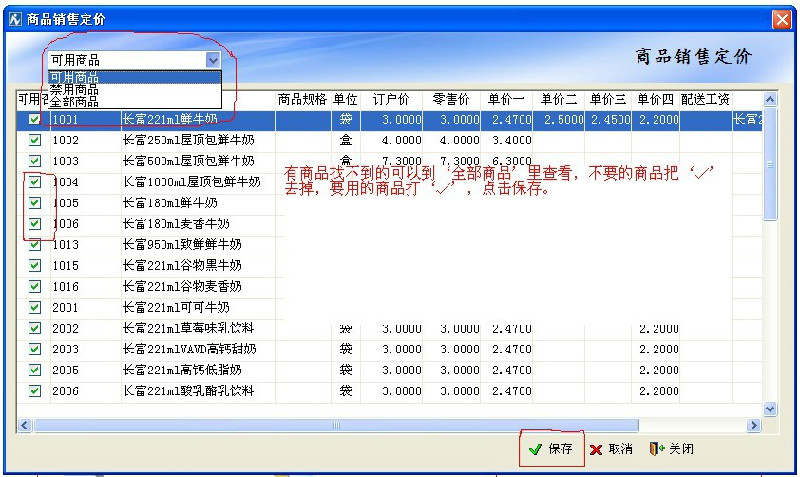Click the 保存 button label

560,449
